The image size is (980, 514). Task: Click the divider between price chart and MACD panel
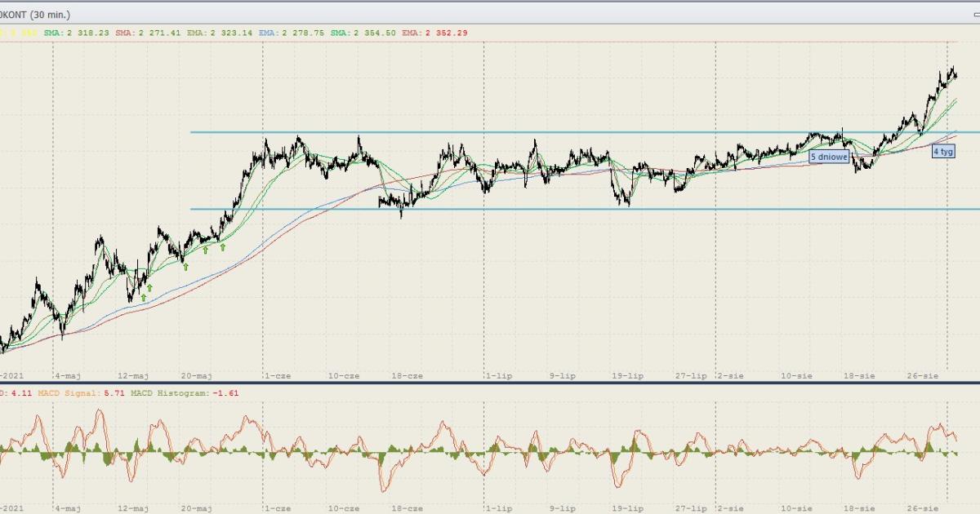coord(490,382)
